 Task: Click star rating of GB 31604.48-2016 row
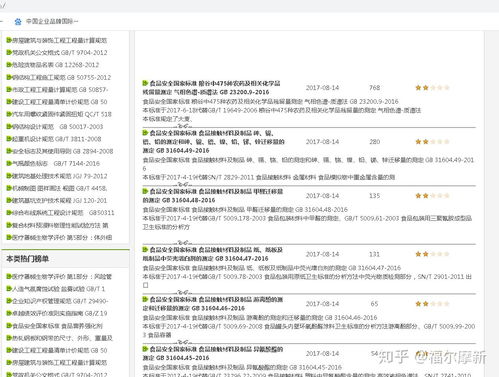pyautogui.click(x=432, y=196)
